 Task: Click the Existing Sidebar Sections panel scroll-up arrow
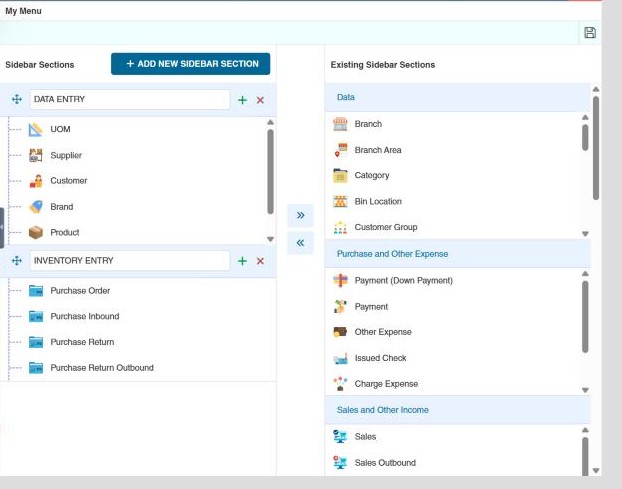(x=596, y=89)
